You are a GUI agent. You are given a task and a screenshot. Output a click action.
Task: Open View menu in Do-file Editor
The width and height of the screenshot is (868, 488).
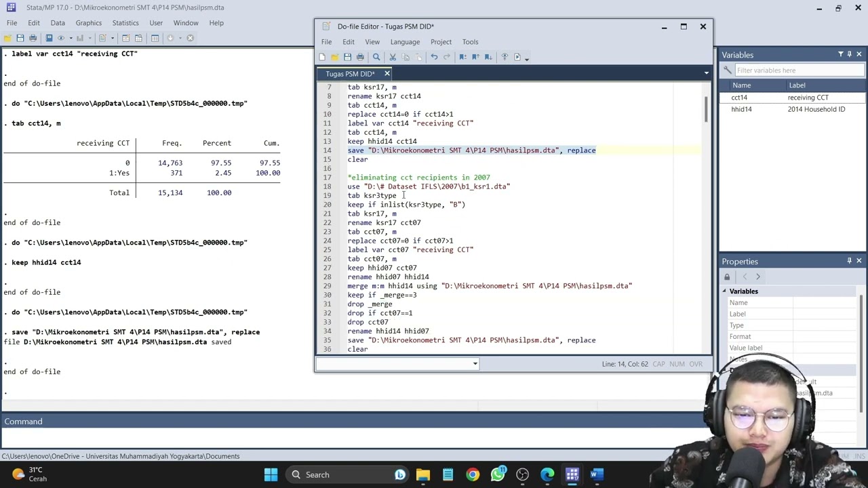coord(372,42)
